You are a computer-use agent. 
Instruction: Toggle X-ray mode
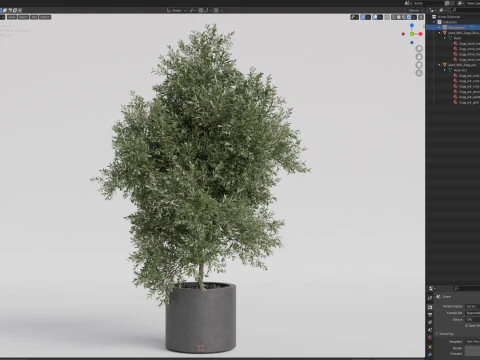(387, 17)
